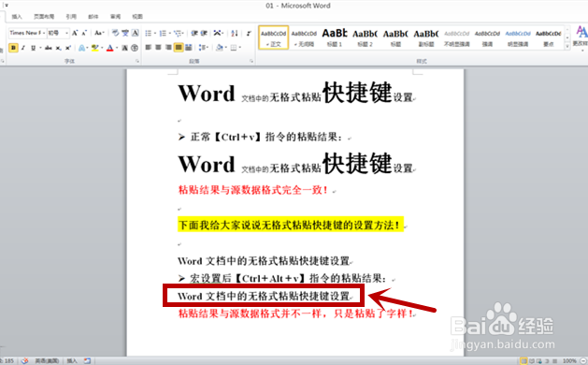Click the Text Effects icon
The height and width of the screenshot is (365, 588).
pos(81,48)
